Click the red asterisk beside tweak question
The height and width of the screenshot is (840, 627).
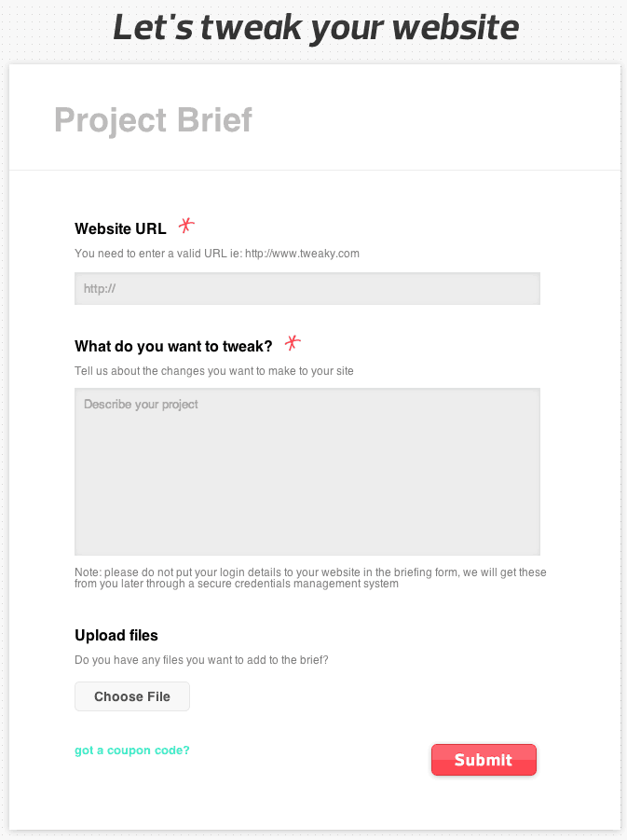tap(293, 343)
